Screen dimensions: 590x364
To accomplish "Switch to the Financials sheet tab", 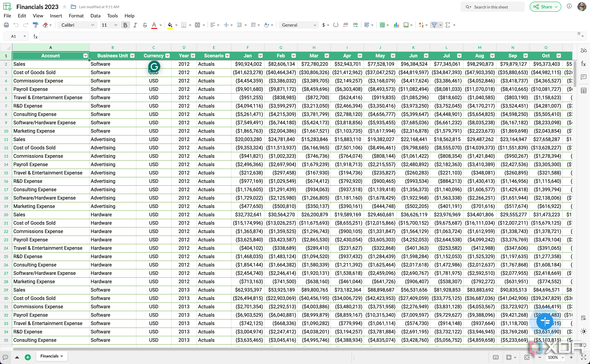I will 50,356.
